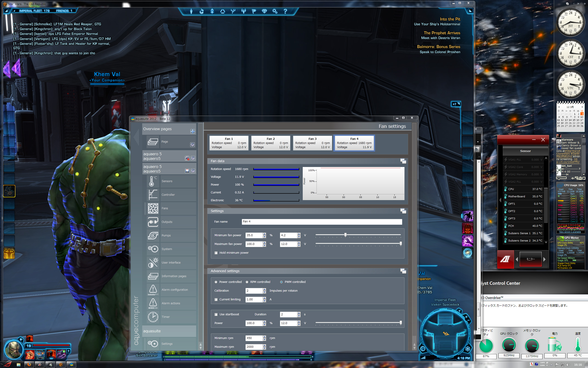Image resolution: width=588 pixels, height=368 pixels.
Task: Click the Current limiting value field
Action: click(254, 300)
